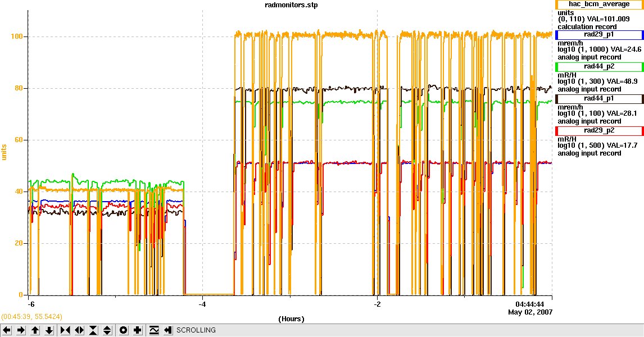Click the y-axis tick label 80
Image resolution: width=644 pixels, height=337 pixels.
(19, 88)
